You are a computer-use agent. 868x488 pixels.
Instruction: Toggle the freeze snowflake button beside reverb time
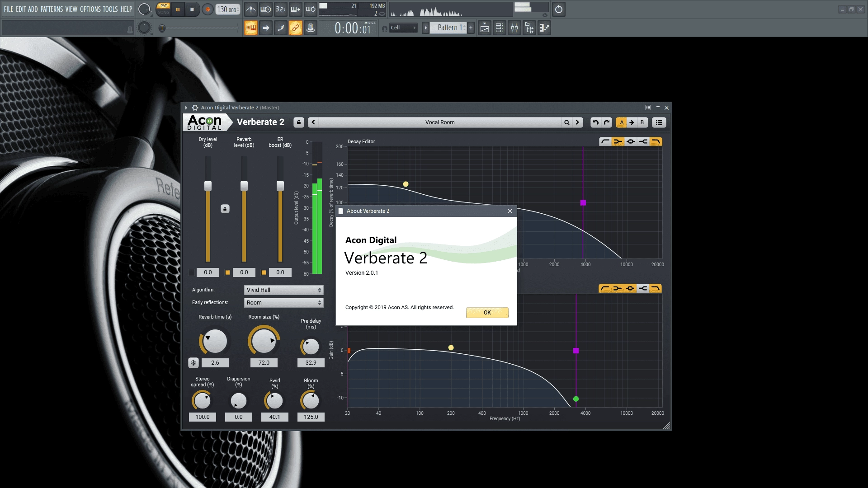[193, 363]
